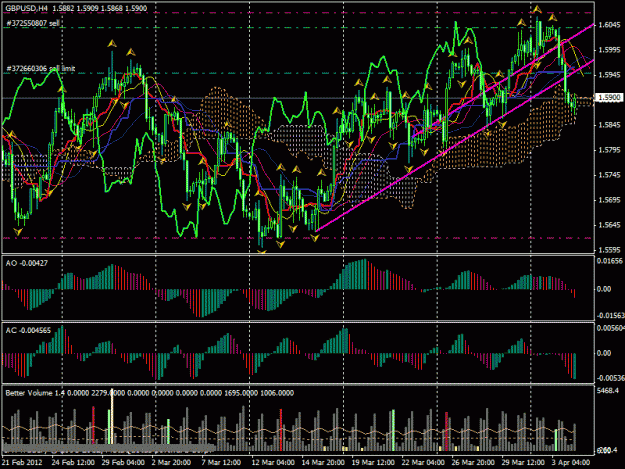Click the 1.5595 price axis value
This screenshot has height=469, width=625.
tap(609, 250)
